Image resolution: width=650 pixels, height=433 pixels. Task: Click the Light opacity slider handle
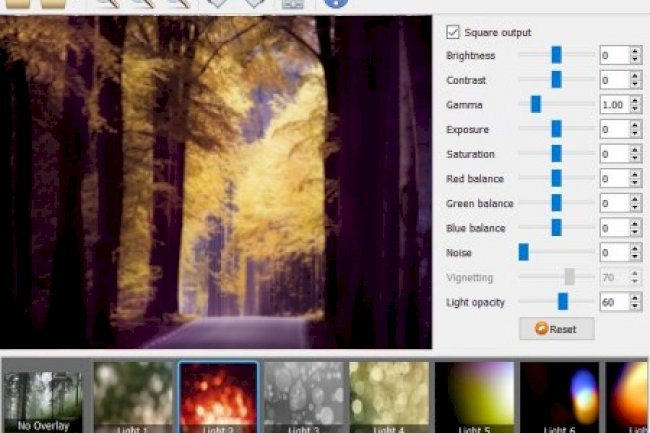pyautogui.click(x=563, y=301)
